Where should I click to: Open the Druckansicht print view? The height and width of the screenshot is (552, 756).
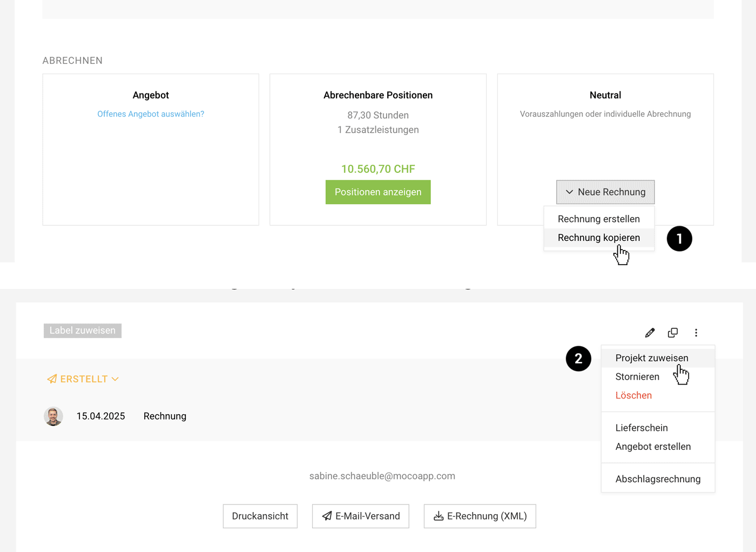pos(260,516)
